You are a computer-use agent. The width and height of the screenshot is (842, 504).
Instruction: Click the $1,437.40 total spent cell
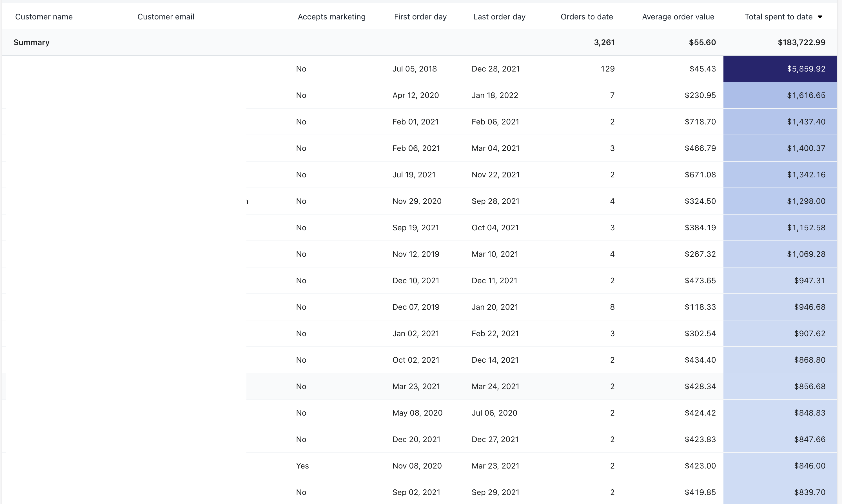[x=780, y=122]
